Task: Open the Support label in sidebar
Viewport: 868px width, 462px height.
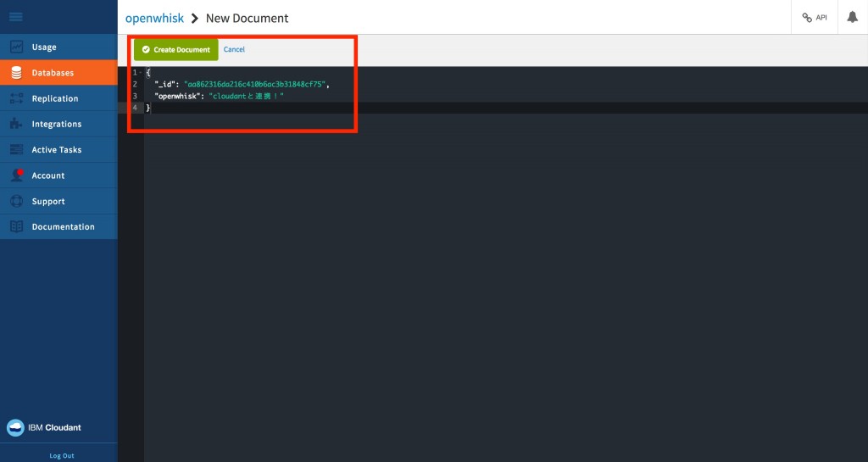Action: point(48,202)
